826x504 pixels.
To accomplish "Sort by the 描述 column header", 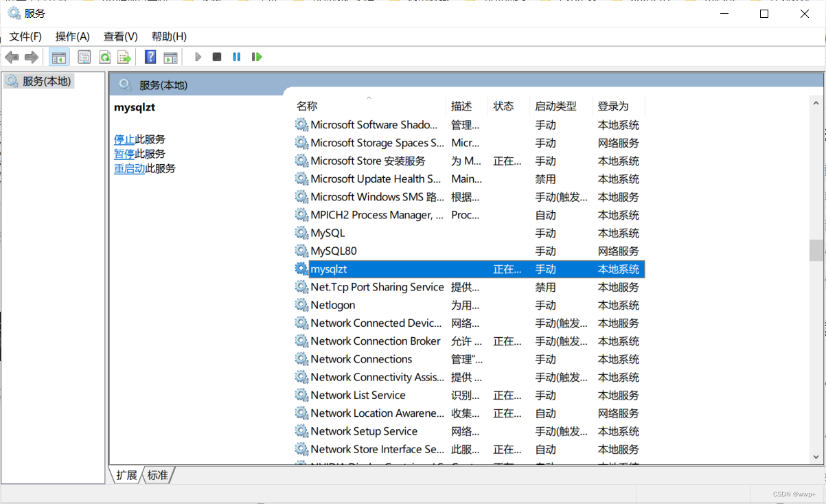I will [467, 106].
